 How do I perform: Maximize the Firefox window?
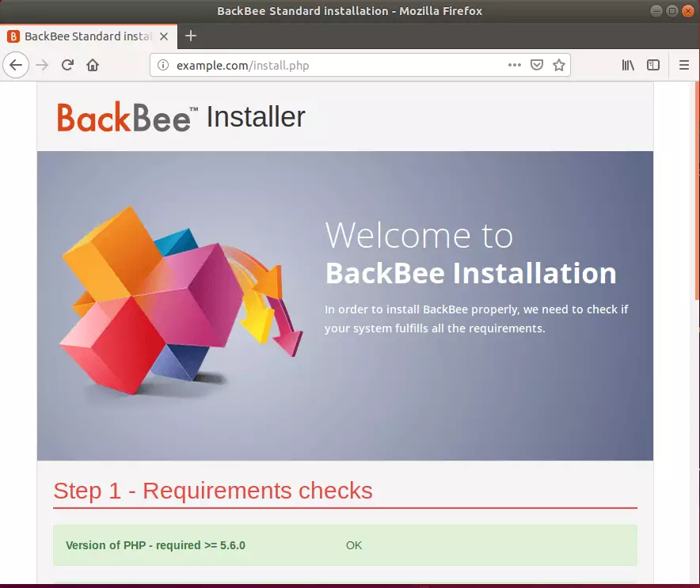click(x=671, y=11)
